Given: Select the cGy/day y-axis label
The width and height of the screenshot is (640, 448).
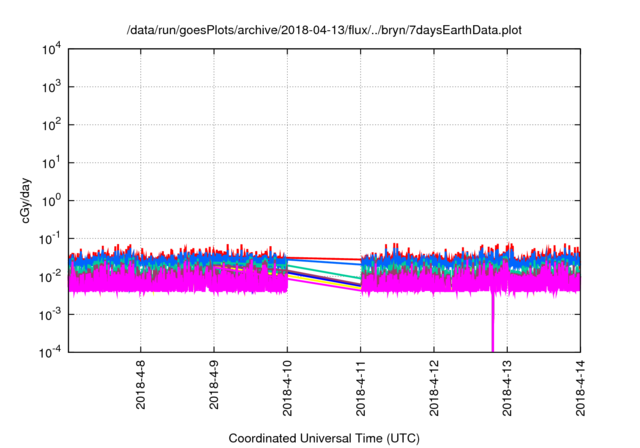Looking at the screenshot, I should (25, 200).
